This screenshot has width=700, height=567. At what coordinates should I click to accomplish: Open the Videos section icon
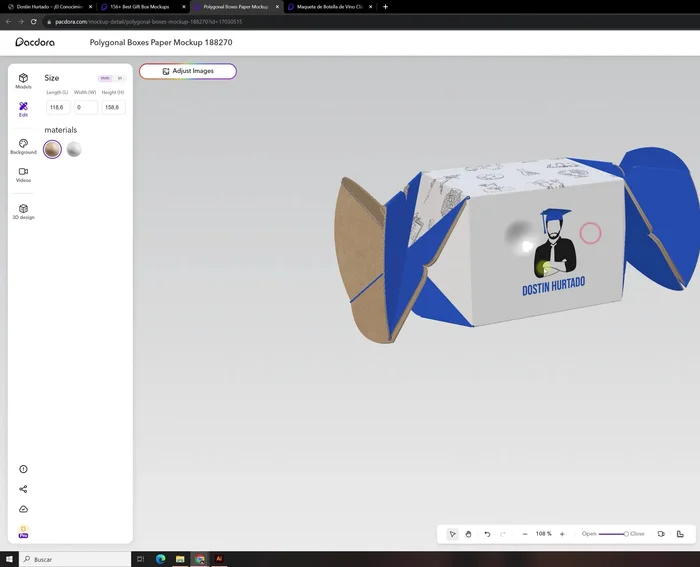point(23,174)
